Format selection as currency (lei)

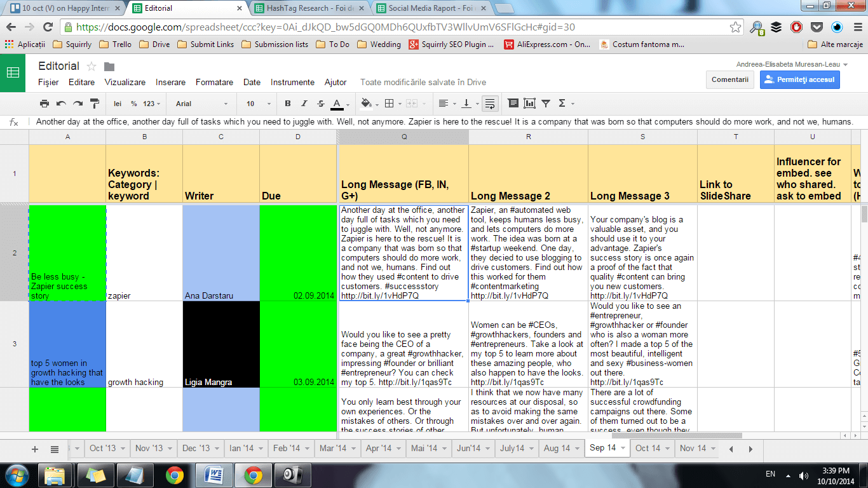coord(118,104)
